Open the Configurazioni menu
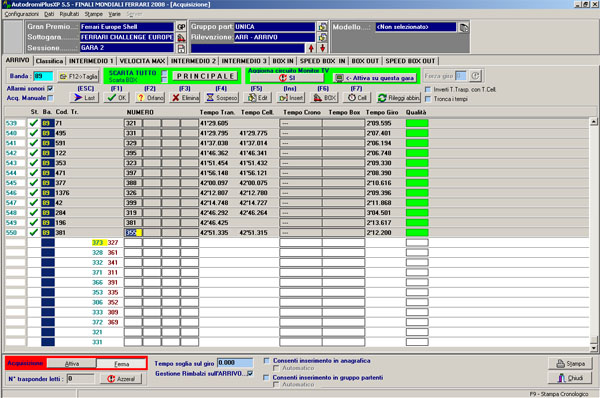Image resolution: width=600 pixels, height=398 pixels. tap(21, 14)
